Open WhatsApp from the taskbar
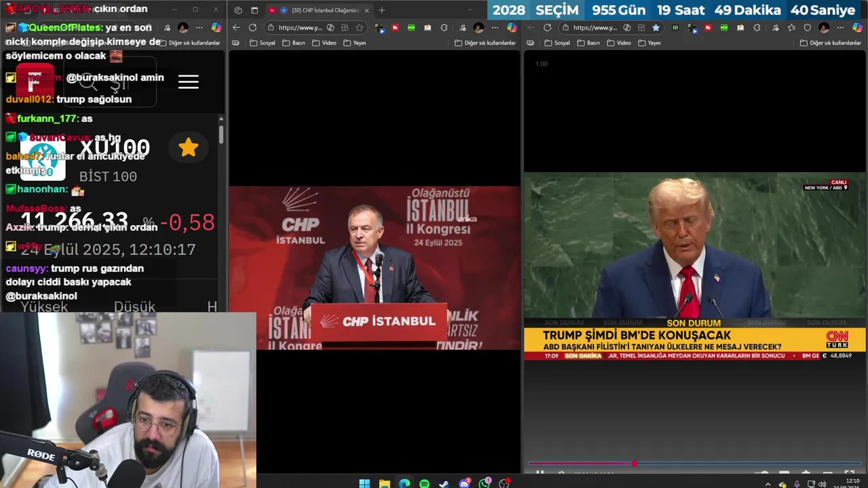This screenshot has height=488, width=868. click(484, 483)
